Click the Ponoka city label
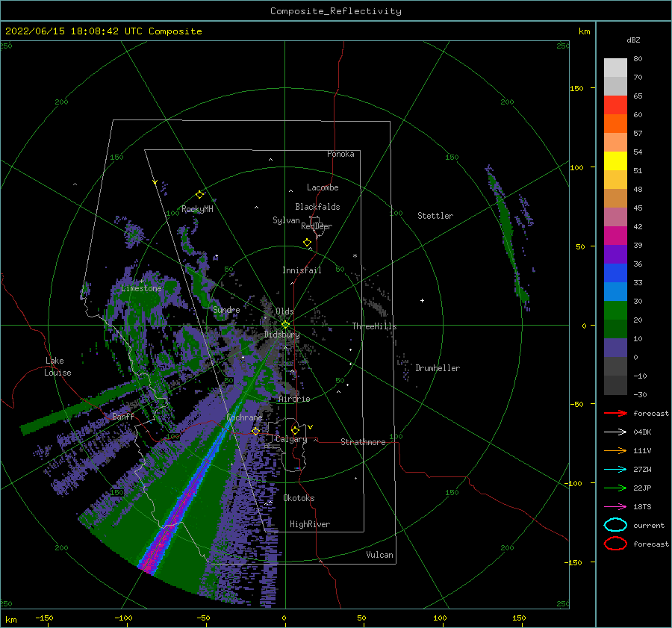 [340, 154]
